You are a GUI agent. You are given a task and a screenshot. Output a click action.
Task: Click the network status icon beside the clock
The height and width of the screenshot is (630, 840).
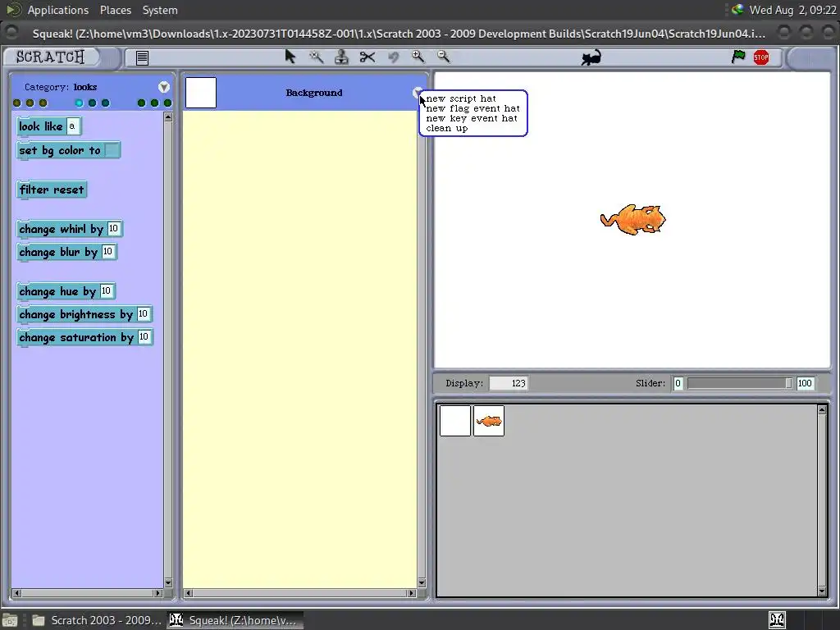[x=737, y=10]
